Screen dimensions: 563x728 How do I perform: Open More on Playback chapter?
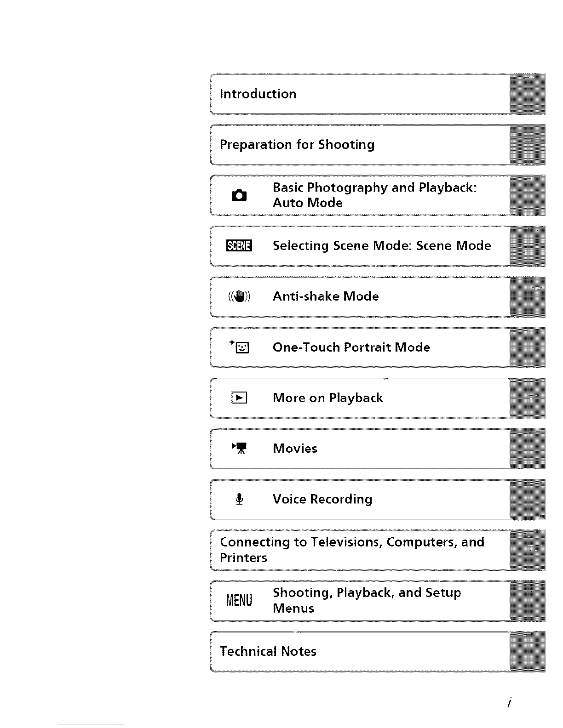[x=328, y=398]
